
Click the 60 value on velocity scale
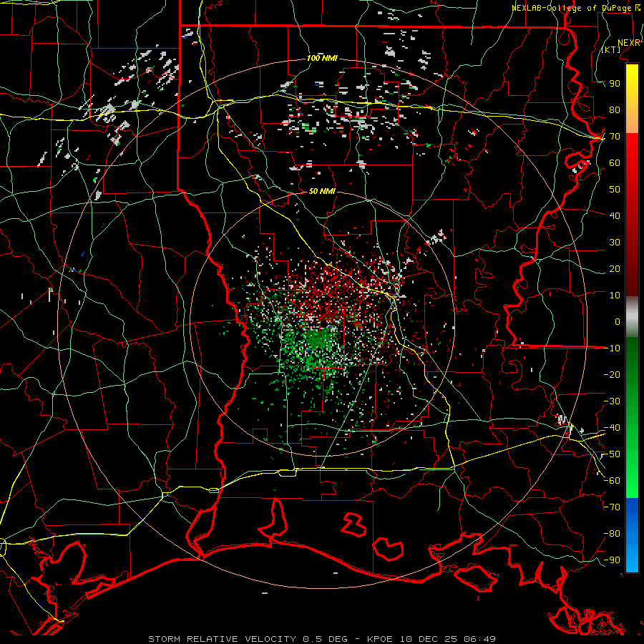coord(615,163)
